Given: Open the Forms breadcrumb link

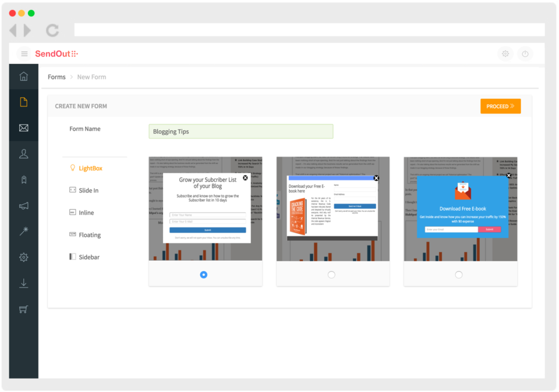Looking at the screenshot, I should pyautogui.click(x=56, y=77).
